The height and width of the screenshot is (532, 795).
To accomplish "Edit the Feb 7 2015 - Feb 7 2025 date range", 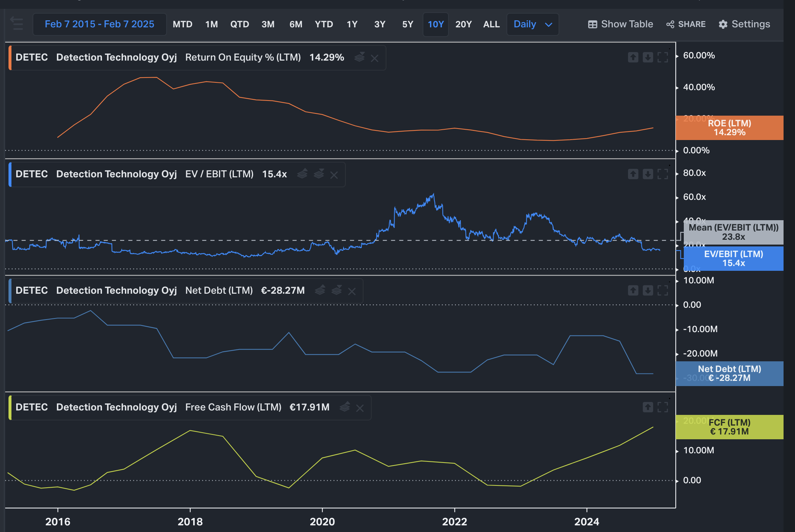I will (x=99, y=24).
